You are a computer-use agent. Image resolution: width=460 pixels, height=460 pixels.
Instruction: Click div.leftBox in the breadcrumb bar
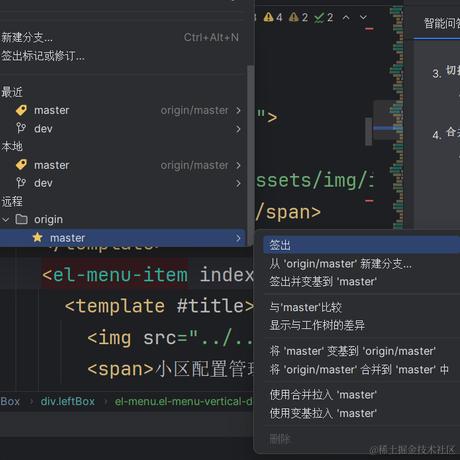pos(68,401)
